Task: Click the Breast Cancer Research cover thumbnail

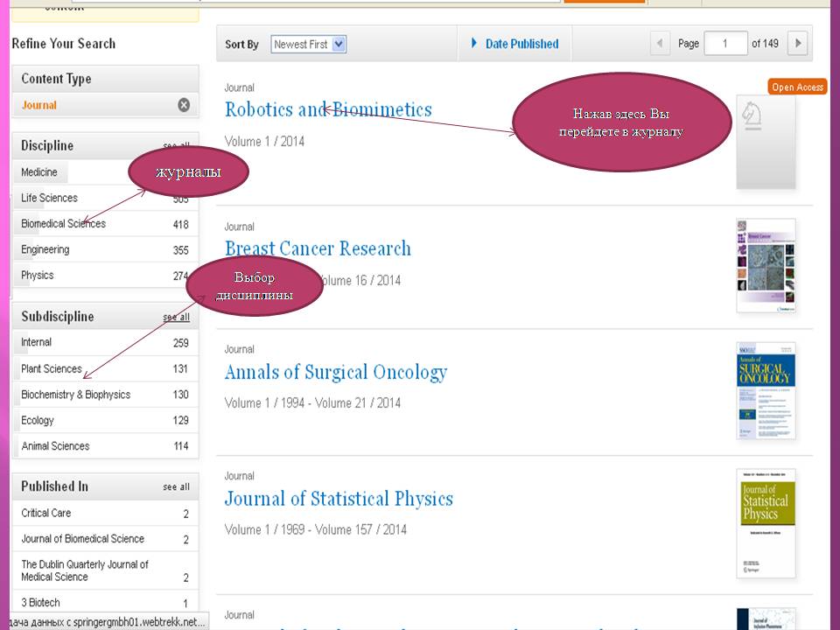Action: tap(766, 265)
